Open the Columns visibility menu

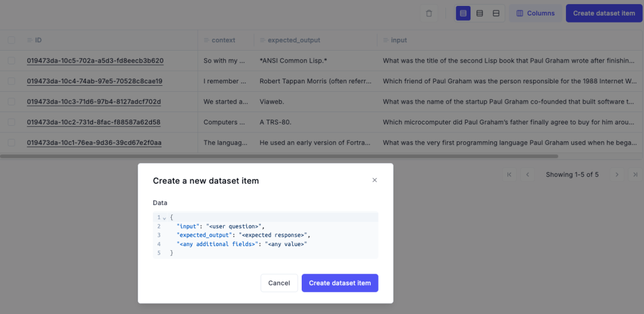[535, 13]
